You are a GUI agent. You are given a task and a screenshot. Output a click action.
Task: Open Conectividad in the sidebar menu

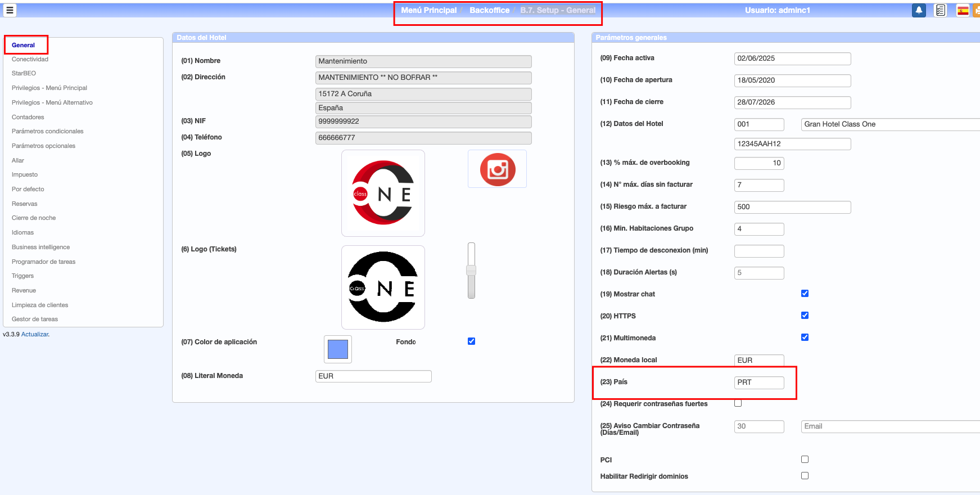(x=30, y=59)
